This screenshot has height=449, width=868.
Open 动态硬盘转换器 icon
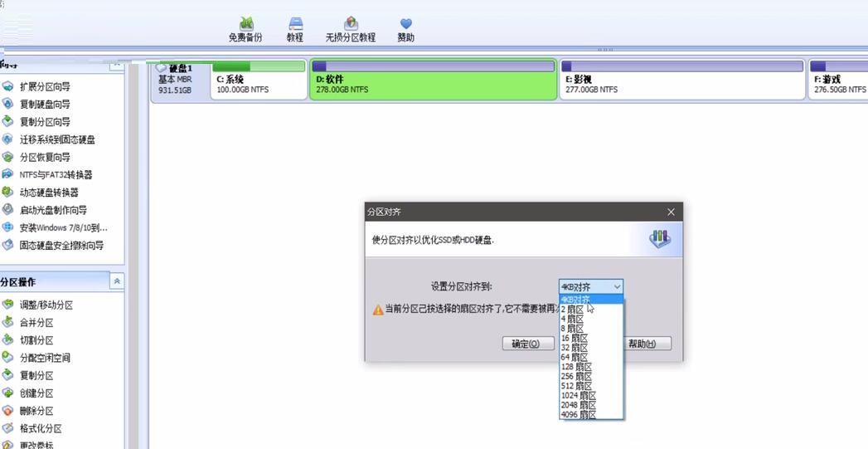click(x=7, y=192)
